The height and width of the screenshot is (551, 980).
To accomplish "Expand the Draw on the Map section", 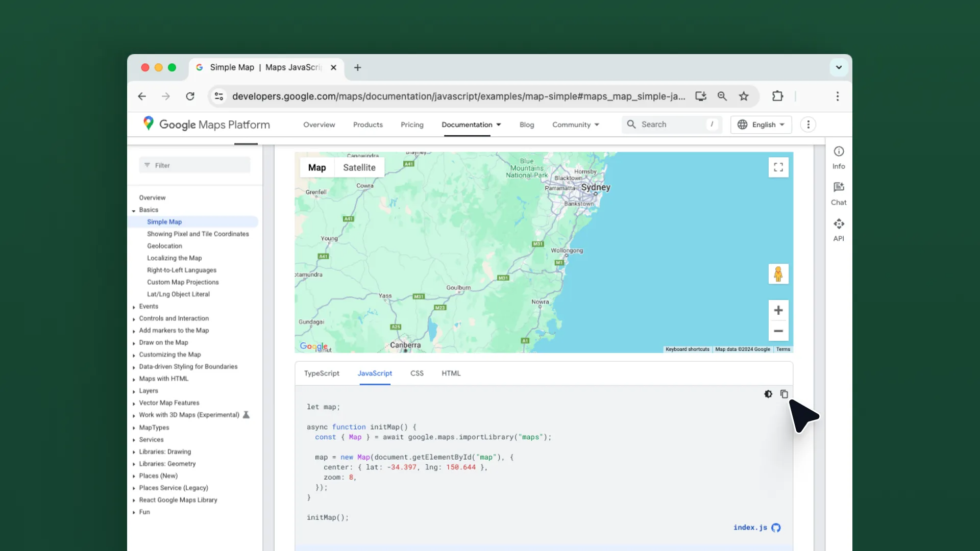I will tap(134, 343).
